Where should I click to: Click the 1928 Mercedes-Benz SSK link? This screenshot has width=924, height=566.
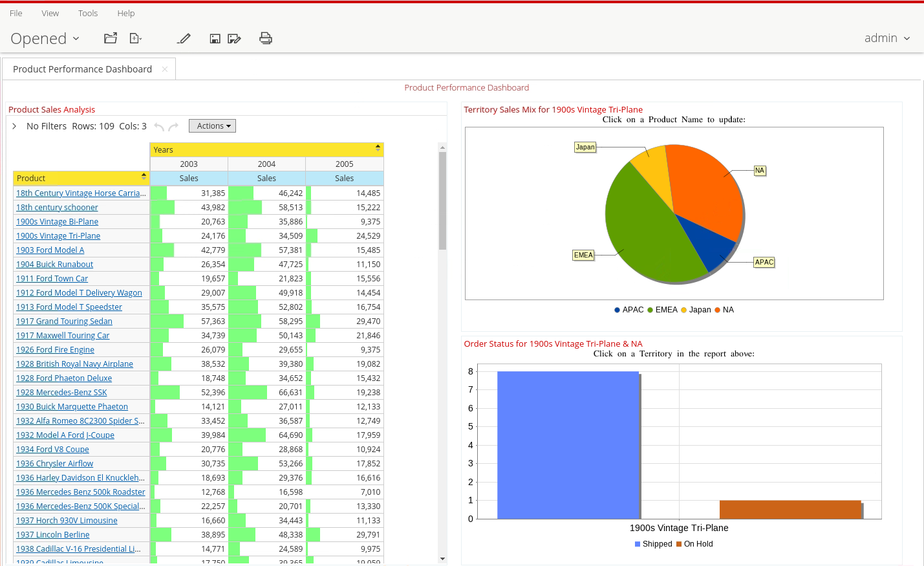[61, 393]
